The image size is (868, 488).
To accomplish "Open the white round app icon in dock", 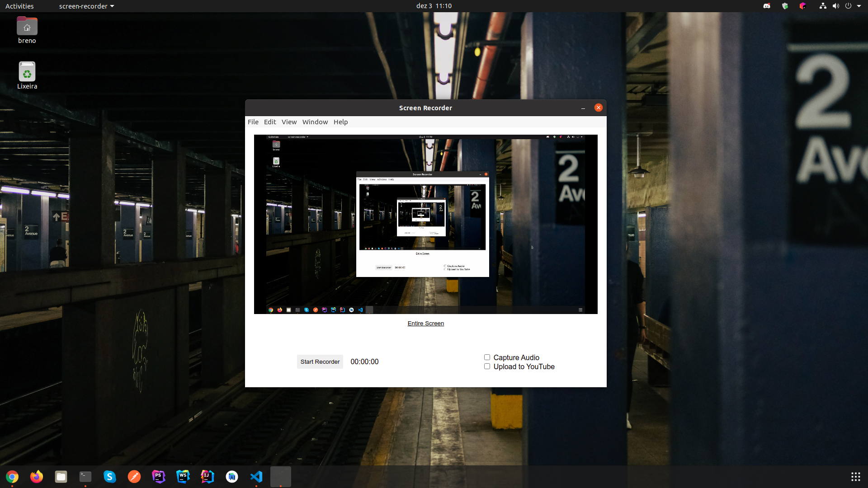I will point(232,477).
